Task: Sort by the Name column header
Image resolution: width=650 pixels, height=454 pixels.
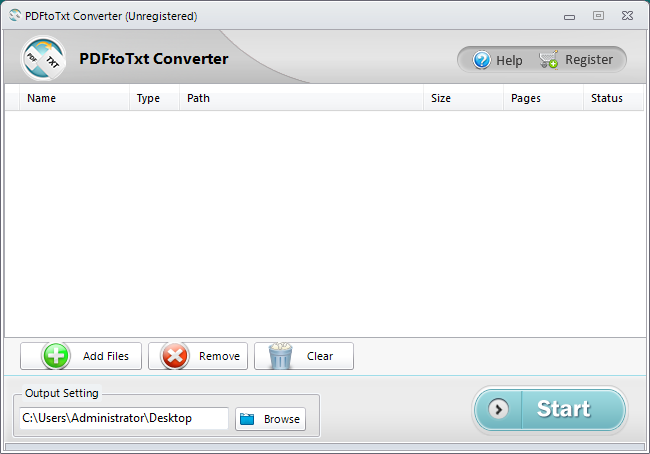Action: click(x=74, y=98)
